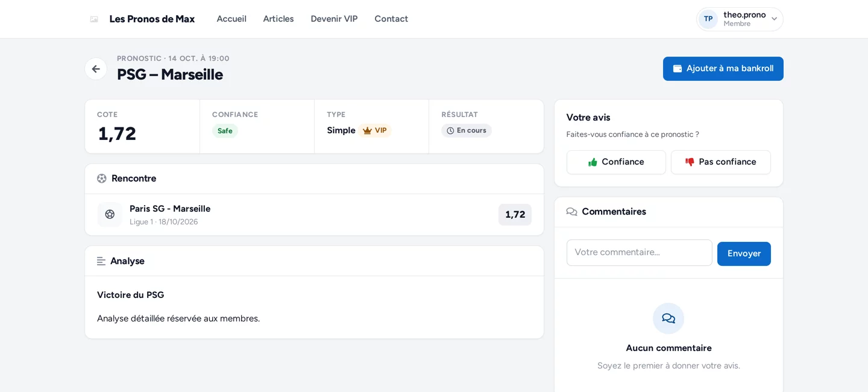Expand the theo.prono account dropdown chevron

click(x=774, y=19)
